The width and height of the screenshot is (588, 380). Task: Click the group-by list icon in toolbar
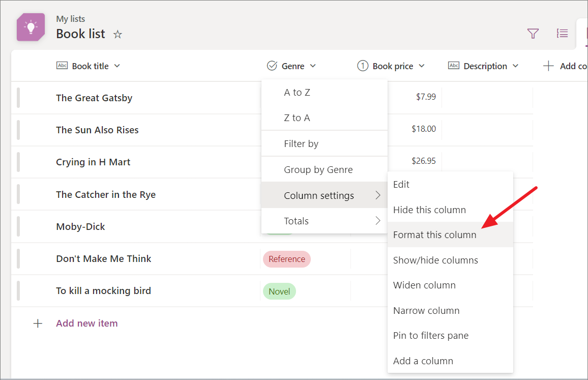click(x=562, y=33)
